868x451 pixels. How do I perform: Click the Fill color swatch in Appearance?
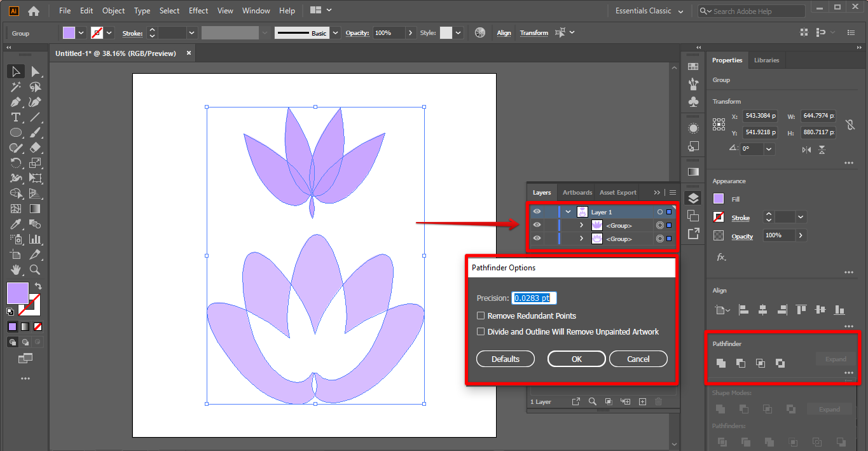click(719, 199)
